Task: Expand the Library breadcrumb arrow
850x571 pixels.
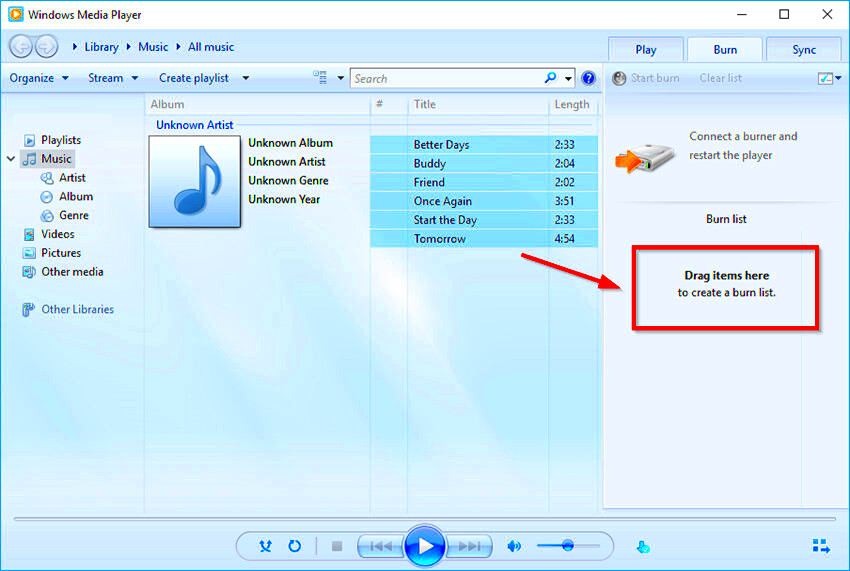Action: 75,47
